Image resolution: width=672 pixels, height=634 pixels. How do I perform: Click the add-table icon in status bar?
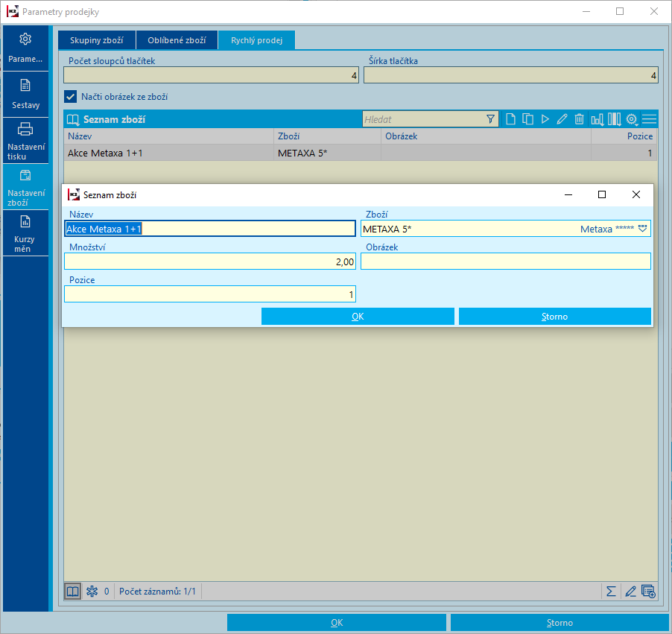(648, 592)
